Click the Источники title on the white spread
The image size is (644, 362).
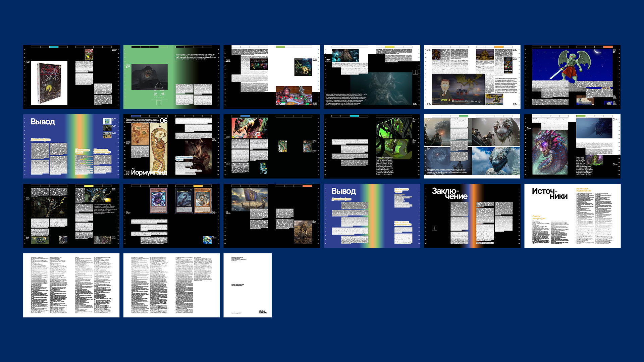tap(550, 193)
